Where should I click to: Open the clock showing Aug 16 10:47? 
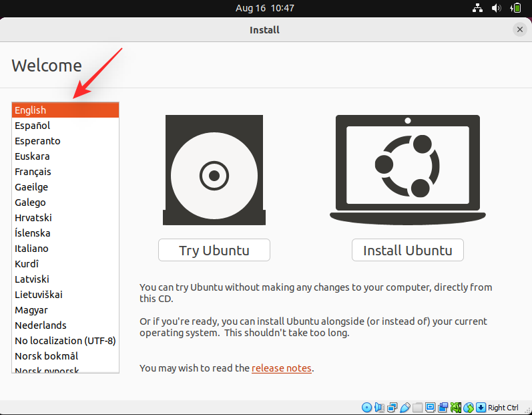pyautogui.click(x=264, y=8)
